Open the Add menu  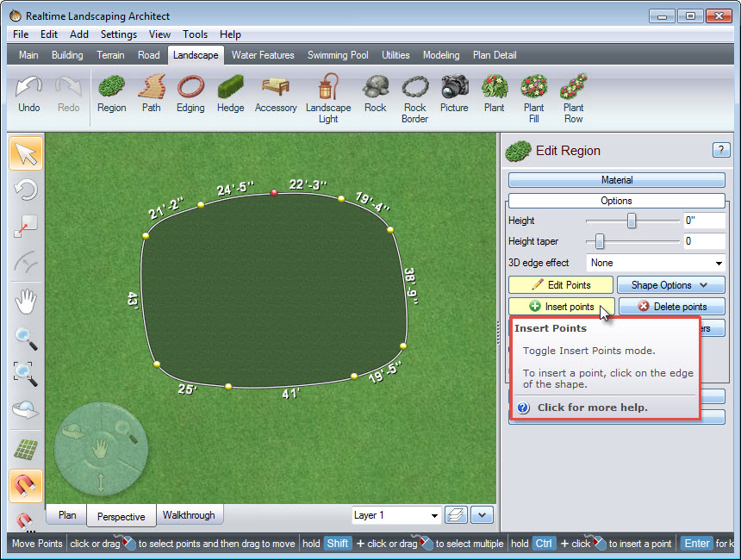(79, 34)
